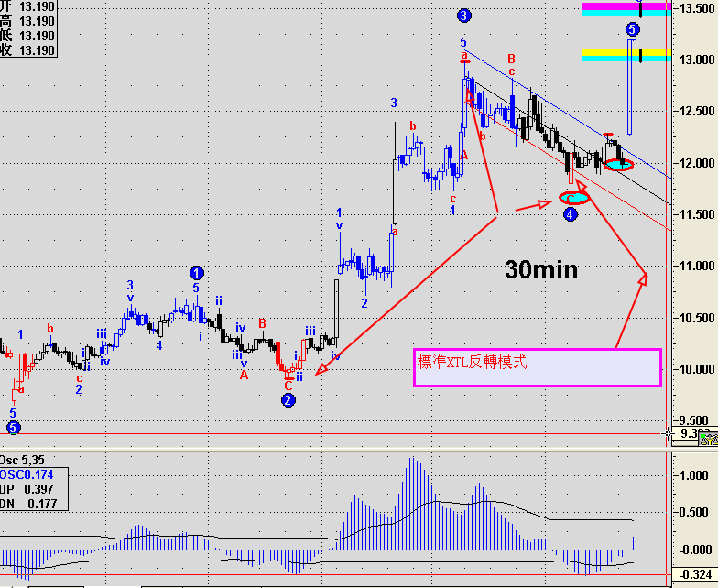Click the -0.324 oscillator cursor value
This screenshot has width=718, height=588.
click(695, 574)
